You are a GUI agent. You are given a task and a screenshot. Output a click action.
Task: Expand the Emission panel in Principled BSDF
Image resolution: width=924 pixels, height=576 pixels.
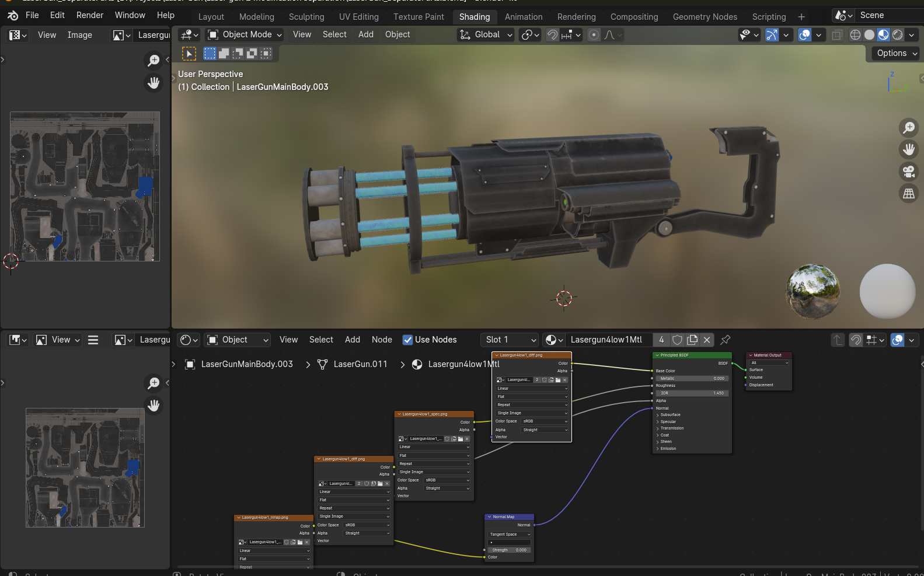(667, 449)
